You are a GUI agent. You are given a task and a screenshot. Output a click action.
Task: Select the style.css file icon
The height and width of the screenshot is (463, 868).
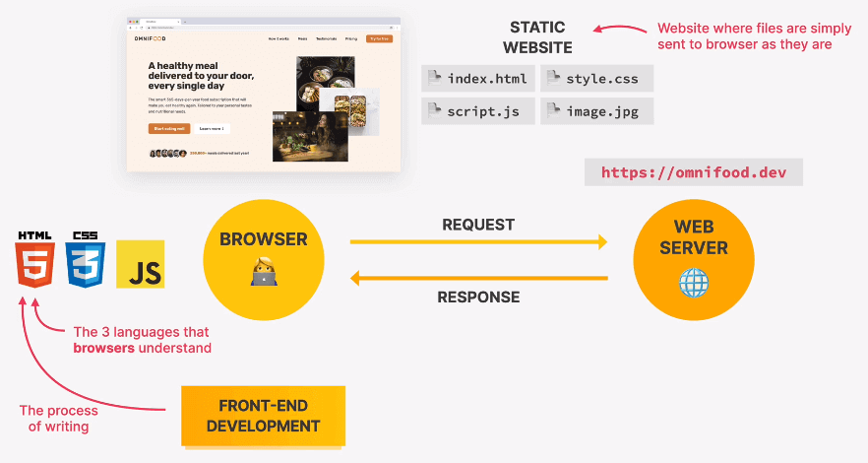click(x=552, y=79)
